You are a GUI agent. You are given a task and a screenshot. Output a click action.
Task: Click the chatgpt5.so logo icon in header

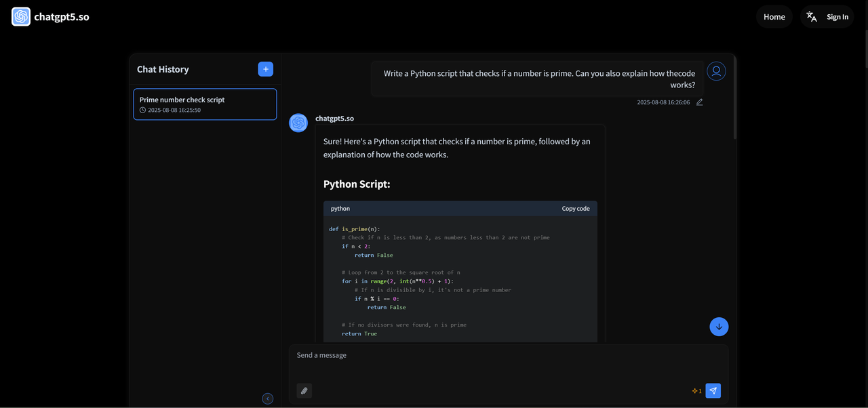click(21, 16)
